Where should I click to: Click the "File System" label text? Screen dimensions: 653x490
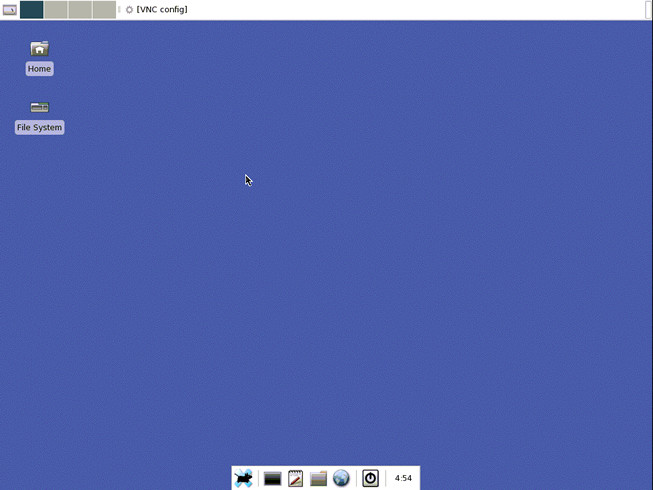(x=39, y=128)
